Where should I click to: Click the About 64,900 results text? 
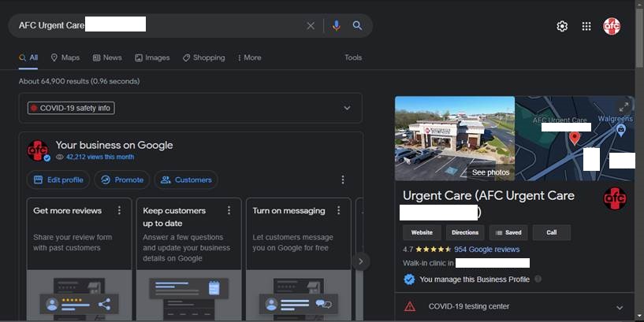[x=80, y=81]
